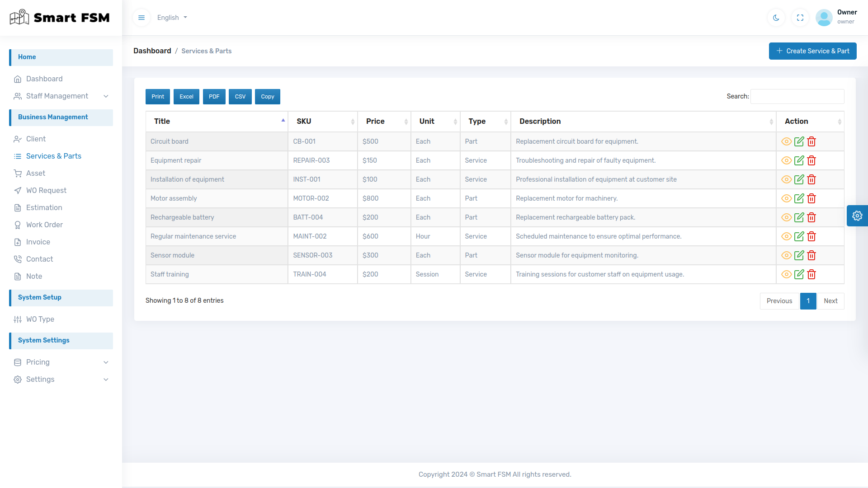This screenshot has height=488, width=868.
Task: Open the floating settings gear panel
Action: [857, 216]
